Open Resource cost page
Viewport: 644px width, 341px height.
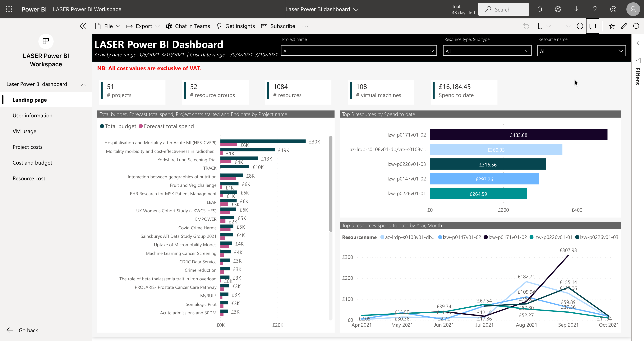tap(29, 179)
